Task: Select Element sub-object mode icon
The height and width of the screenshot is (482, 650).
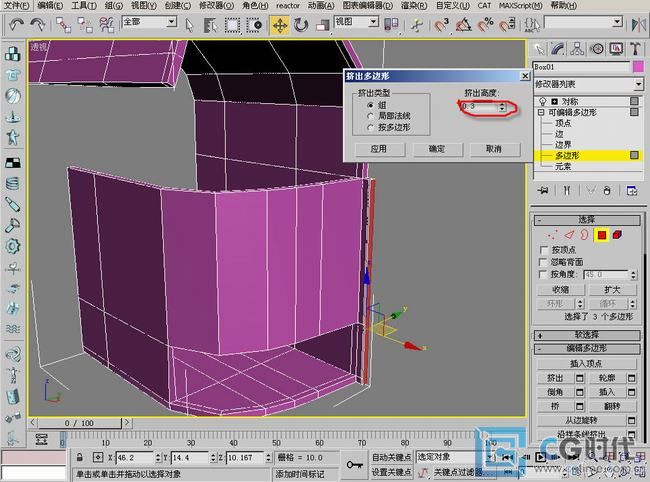Action: (x=617, y=235)
